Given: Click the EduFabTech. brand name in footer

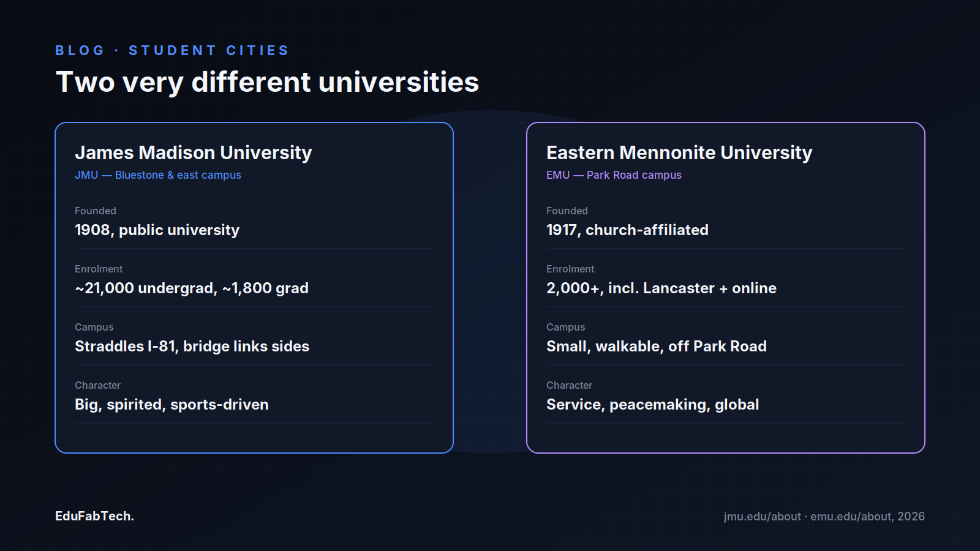Looking at the screenshot, I should click(94, 516).
